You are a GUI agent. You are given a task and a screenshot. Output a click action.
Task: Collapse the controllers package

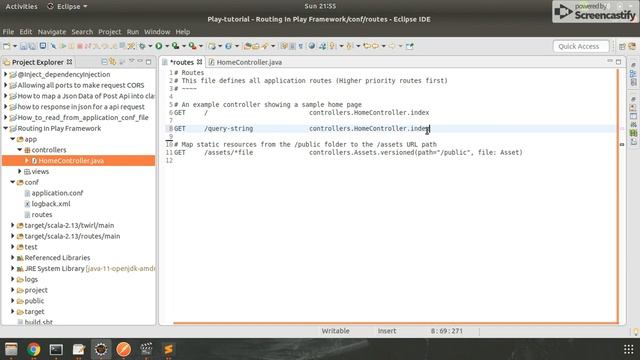pos(20,150)
